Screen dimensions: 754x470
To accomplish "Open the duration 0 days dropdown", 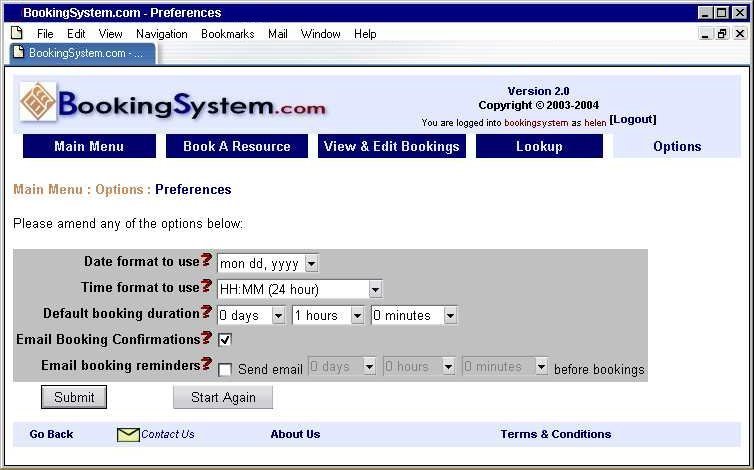I will pos(251,316).
